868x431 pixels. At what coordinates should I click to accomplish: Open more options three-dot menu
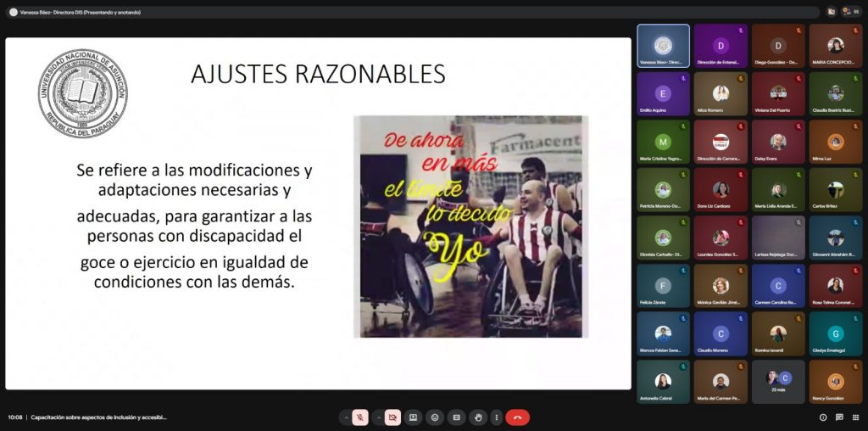(x=497, y=417)
